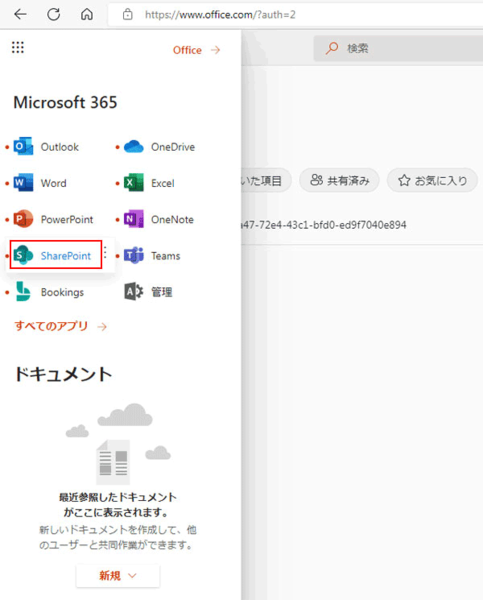Click the address bar URL
Viewport: 483px width, 600px height.
point(220,15)
